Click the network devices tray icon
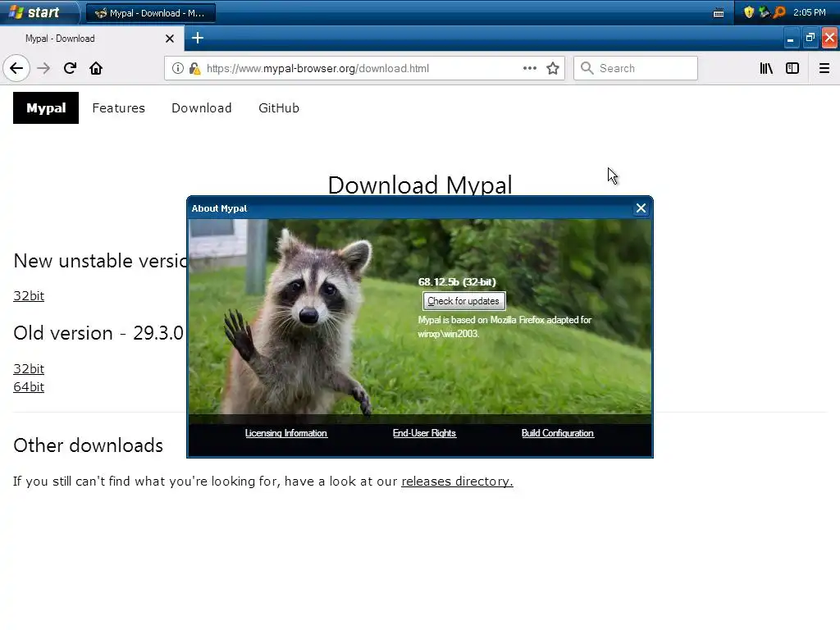This screenshot has height=630, width=840. pos(764,12)
